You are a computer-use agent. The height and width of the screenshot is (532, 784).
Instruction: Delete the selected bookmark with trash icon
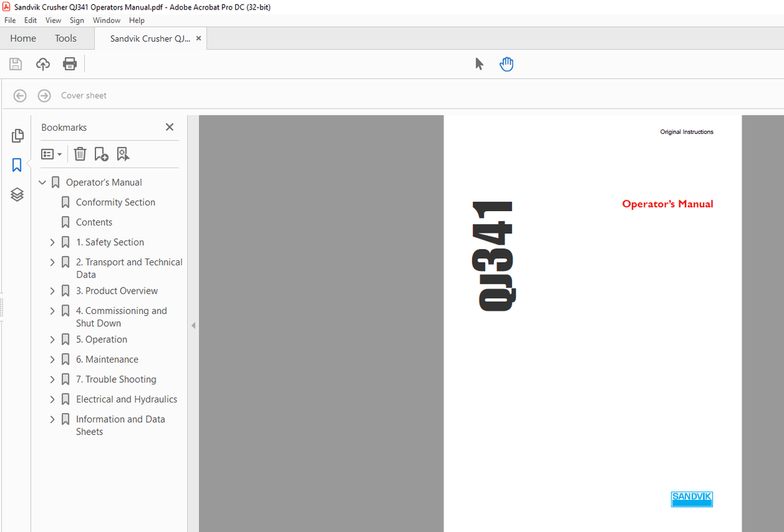pyautogui.click(x=80, y=154)
